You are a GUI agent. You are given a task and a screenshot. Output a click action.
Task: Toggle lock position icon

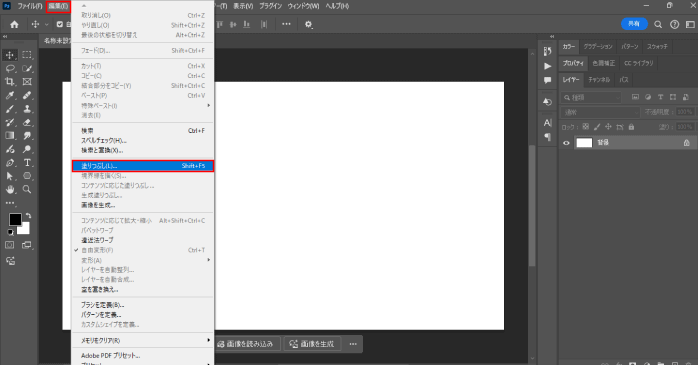click(x=608, y=127)
